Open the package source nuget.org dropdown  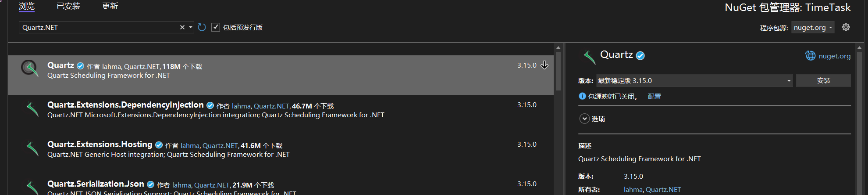click(813, 27)
